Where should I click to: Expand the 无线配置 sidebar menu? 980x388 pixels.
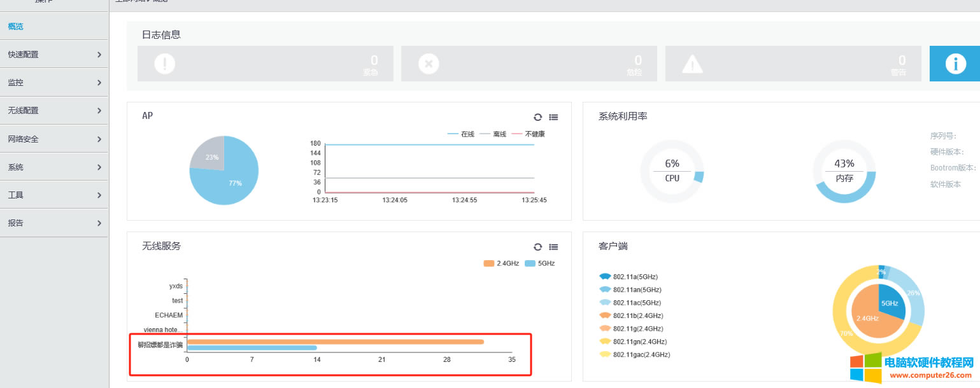click(54, 111)
